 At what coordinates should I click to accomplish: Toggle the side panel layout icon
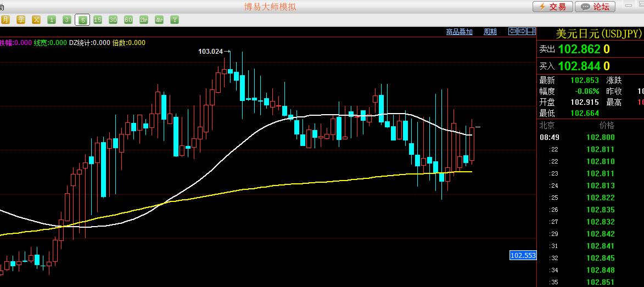pyautogui.click(x=531, y=31)
